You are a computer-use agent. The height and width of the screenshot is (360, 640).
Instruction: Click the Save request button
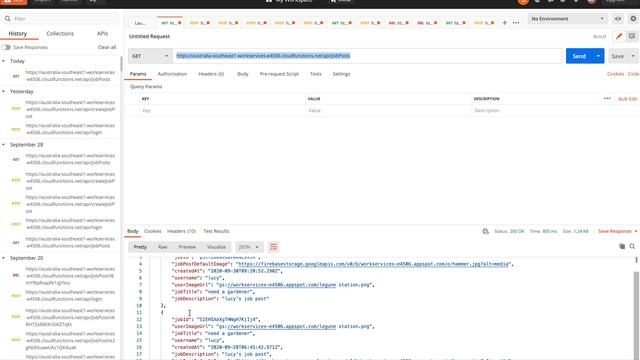[618, 56]
